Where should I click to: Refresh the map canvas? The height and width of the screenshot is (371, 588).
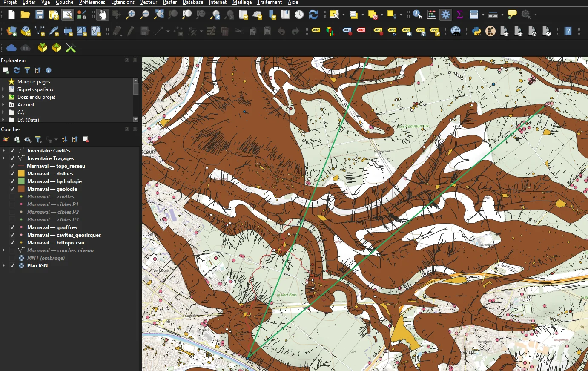(x=313, y=15)
